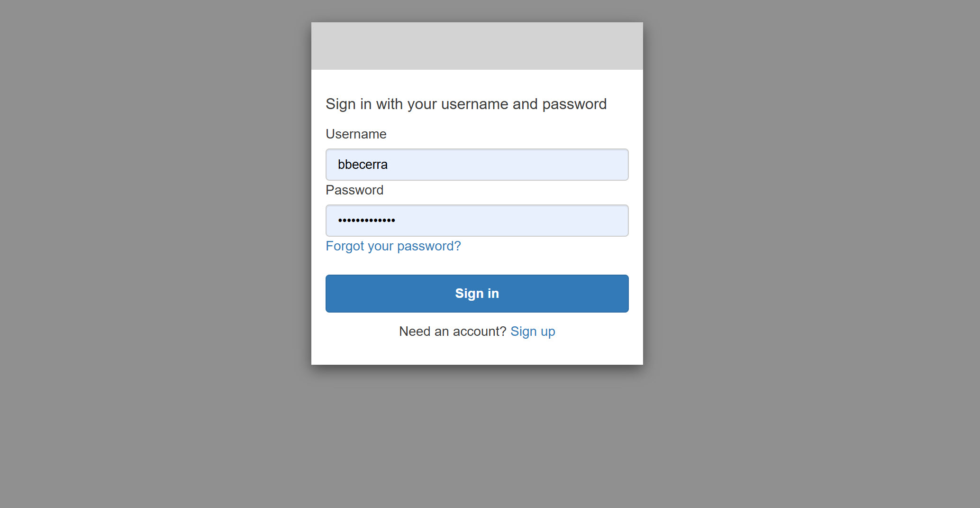The height and width of the screenshot is (508, 980).
Task: Open the "Forgot your password?" link
Action: tap(393, 246)
